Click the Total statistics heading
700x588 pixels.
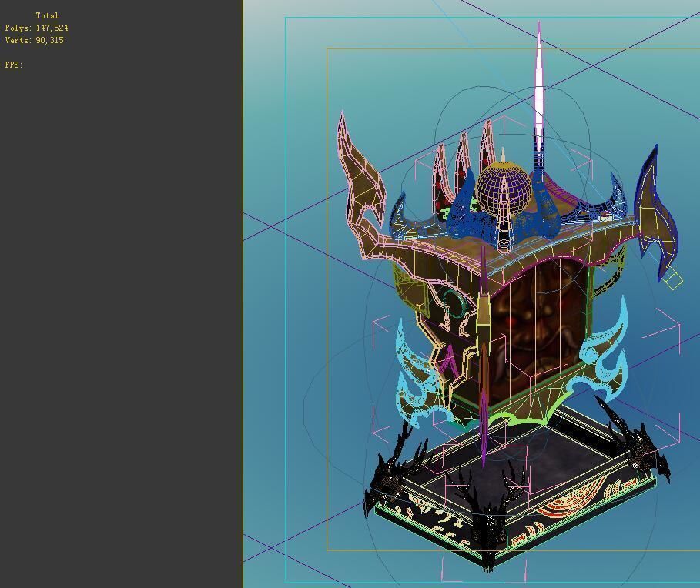47,15
